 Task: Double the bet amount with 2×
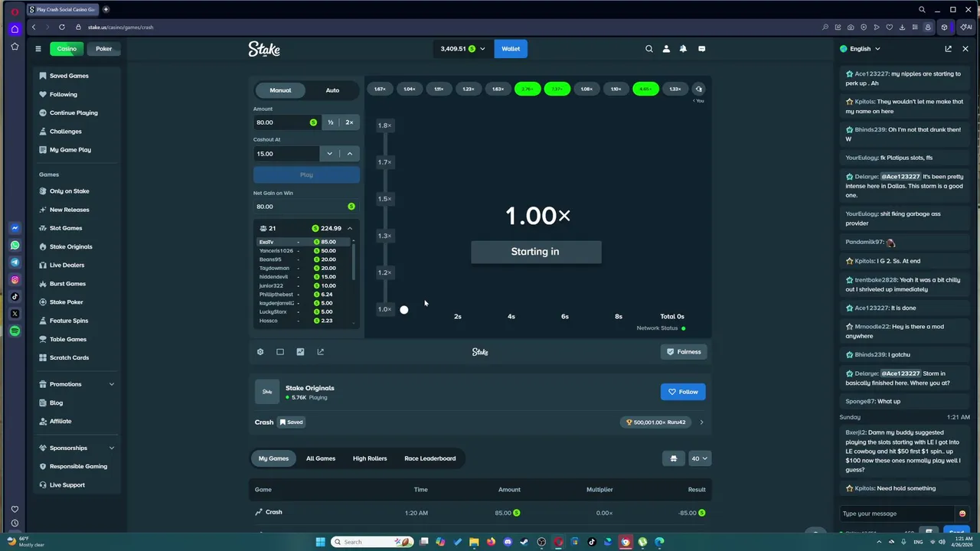pos(349,122)
